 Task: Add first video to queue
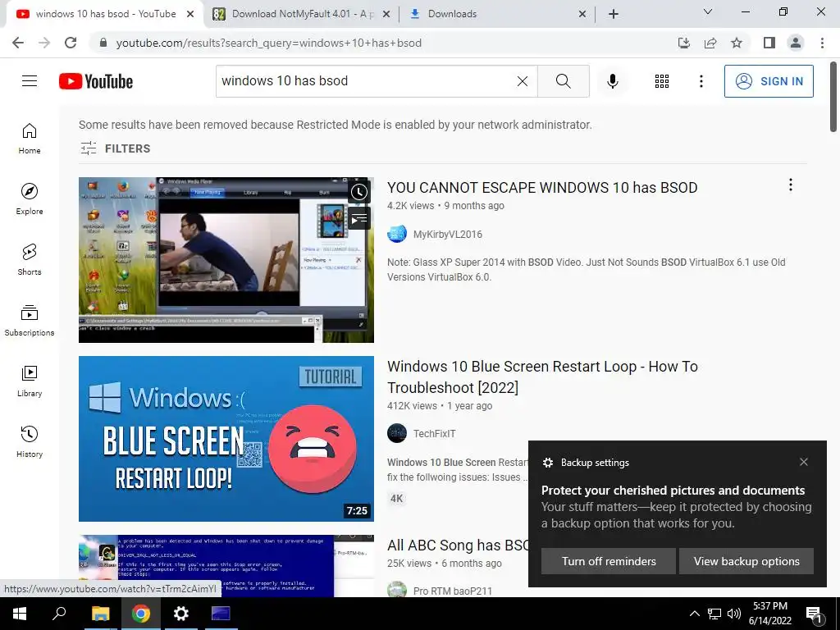coord(359,218)
